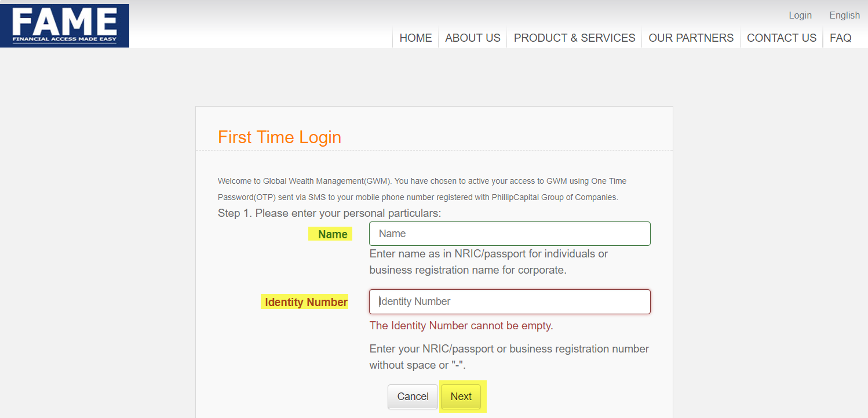Click the Step 1 personal particulars text
Image resolution: width=868 pixels, height=418 pixels.
(x=329, y=213)
